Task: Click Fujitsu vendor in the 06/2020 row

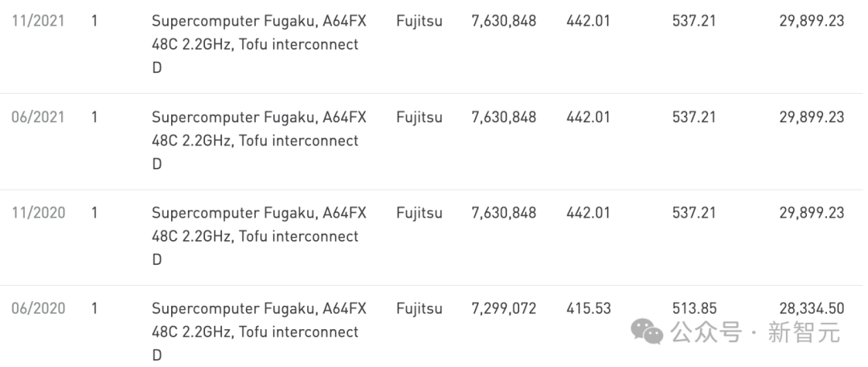Action: click(419, 309)
